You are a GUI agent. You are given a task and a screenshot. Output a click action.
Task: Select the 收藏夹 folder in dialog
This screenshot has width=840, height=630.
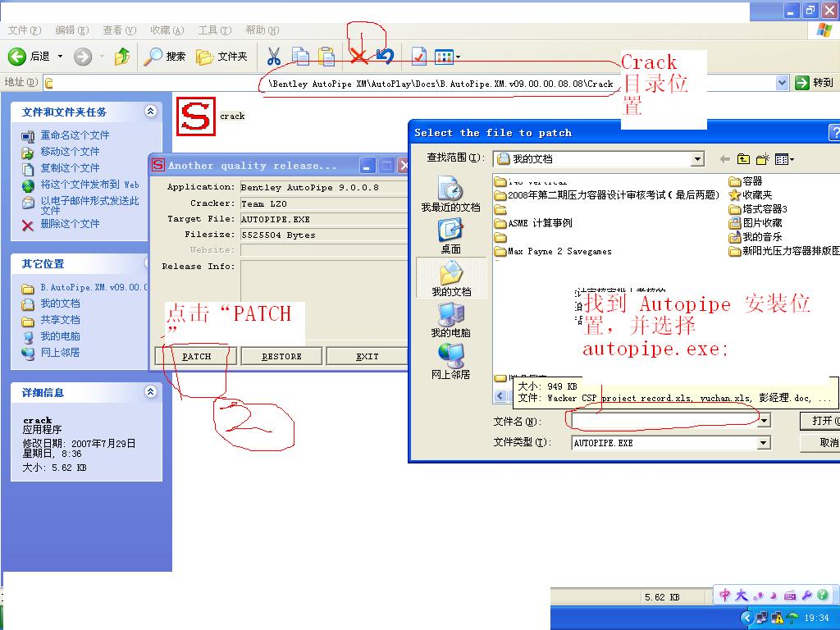pyautogui.click(x=751, y=195)
